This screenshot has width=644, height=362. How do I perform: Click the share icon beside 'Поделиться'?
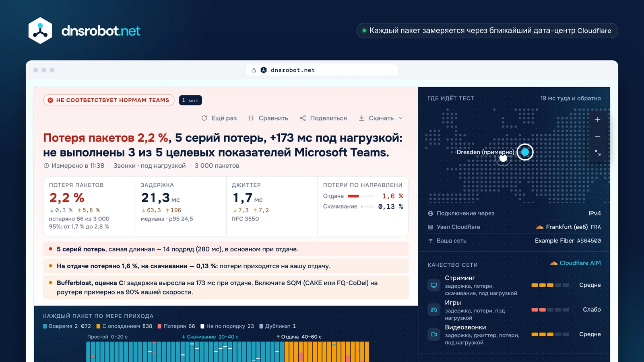click(303, 118)
